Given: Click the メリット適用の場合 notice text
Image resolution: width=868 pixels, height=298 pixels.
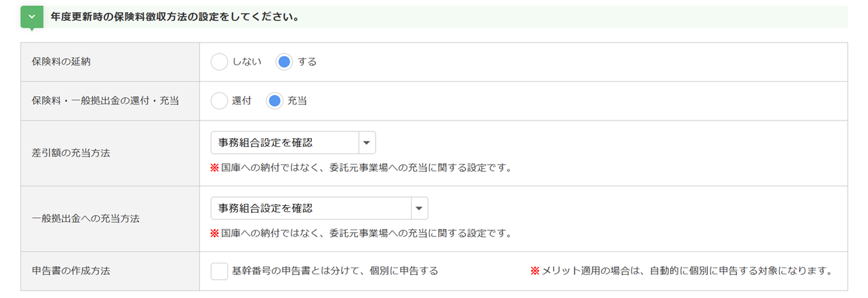Looking at the screenshot, I should click(x=681, y=271).
